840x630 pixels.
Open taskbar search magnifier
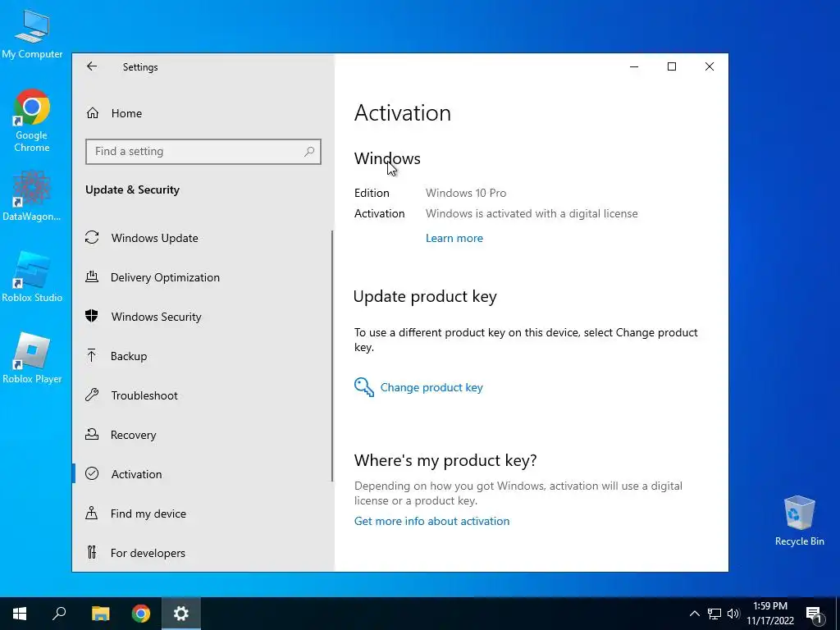pyautogui.click(x=59, y=614)
